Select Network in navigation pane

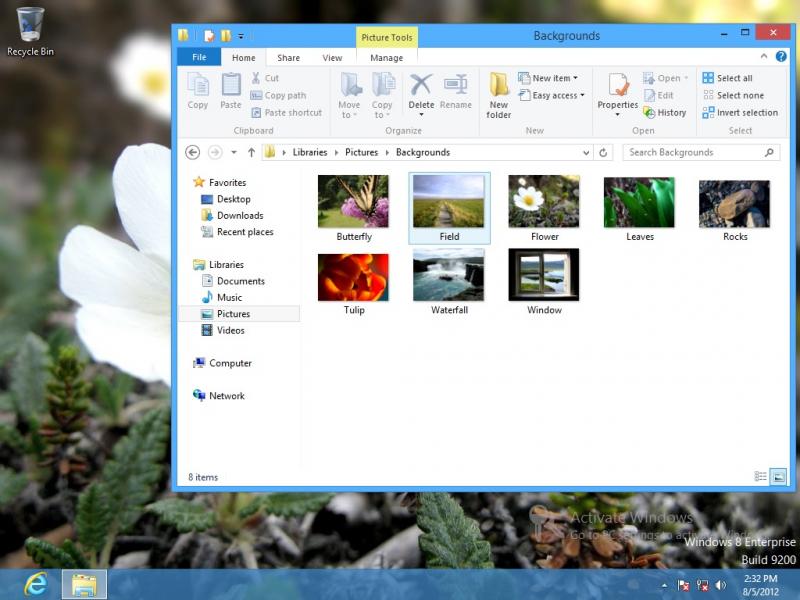[219, 395]
